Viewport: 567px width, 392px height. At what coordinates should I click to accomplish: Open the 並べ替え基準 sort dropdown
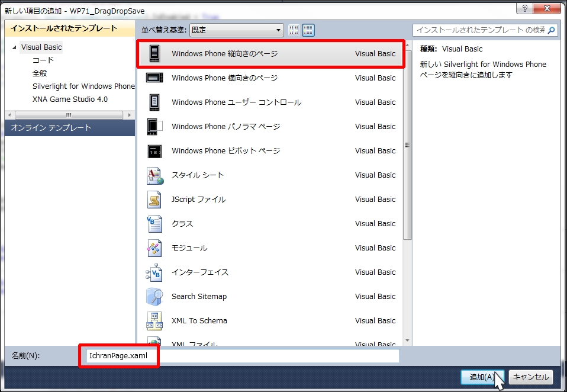(237, 30)
